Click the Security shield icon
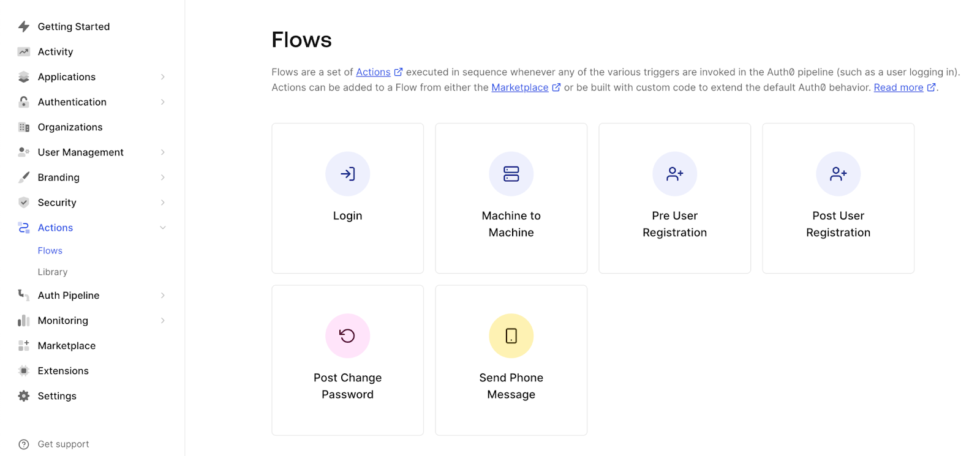The width and height of the screenshot is (980, 456). pyautogui.click(x=24, y=202)
